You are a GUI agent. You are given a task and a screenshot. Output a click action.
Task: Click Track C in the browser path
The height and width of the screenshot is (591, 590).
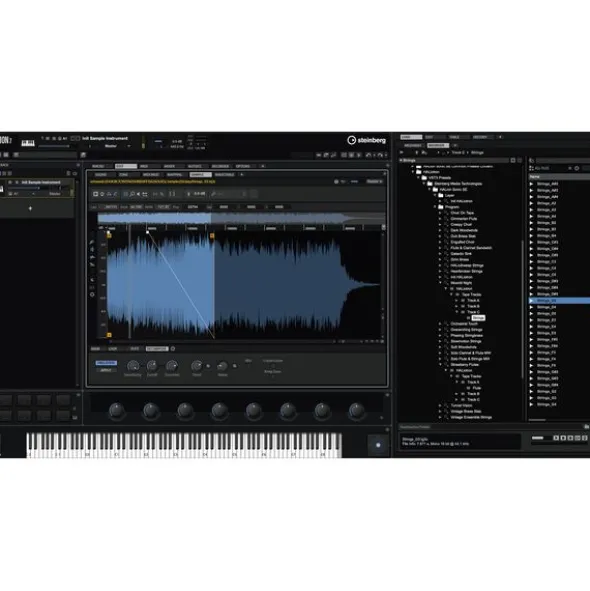(458, 153)
